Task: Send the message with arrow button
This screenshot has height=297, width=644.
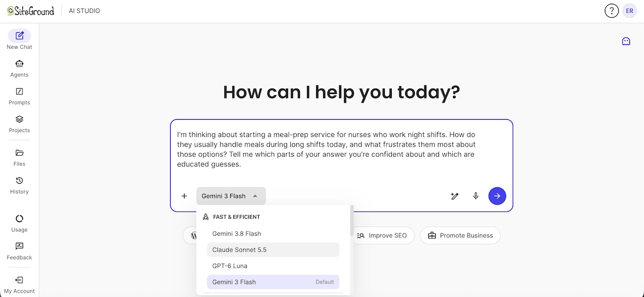Action: pyautogui.click(x=497, y=196)
